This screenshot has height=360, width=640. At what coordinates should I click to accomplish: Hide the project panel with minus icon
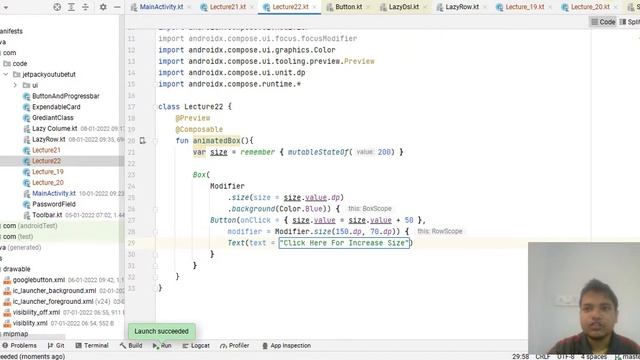pyautogui.click(x=117, y=7)
